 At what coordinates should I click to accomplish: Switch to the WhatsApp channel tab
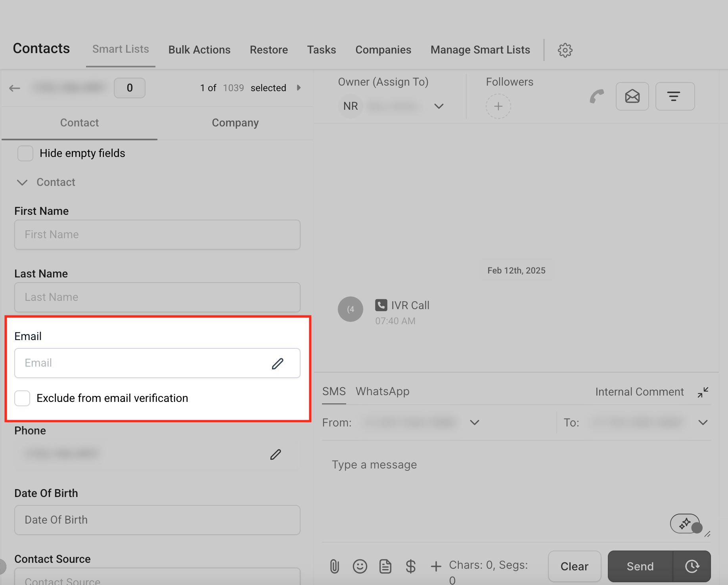point(383,392)
